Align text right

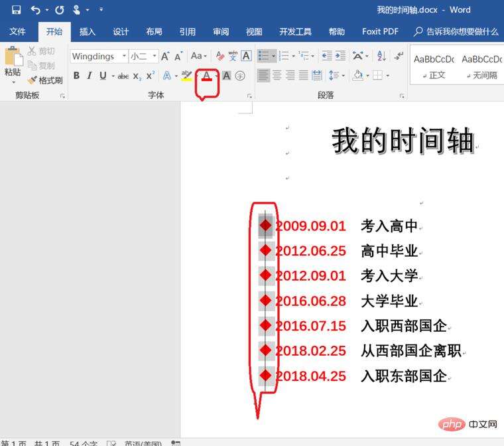[290, 76]
